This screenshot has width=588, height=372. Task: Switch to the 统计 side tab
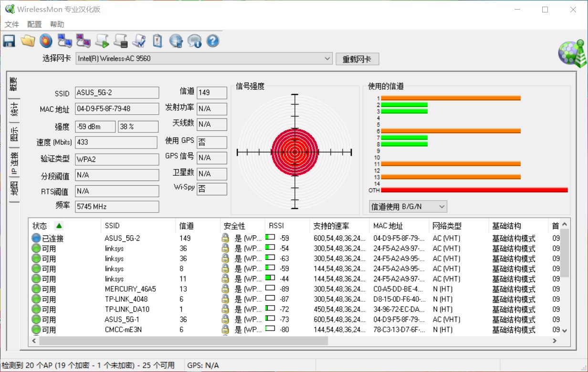point(15,109)
